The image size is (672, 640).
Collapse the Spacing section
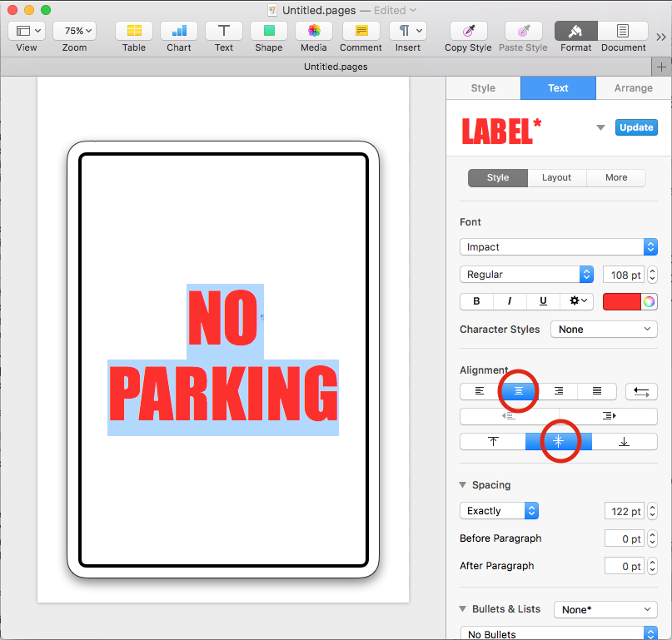coord(464,485)
